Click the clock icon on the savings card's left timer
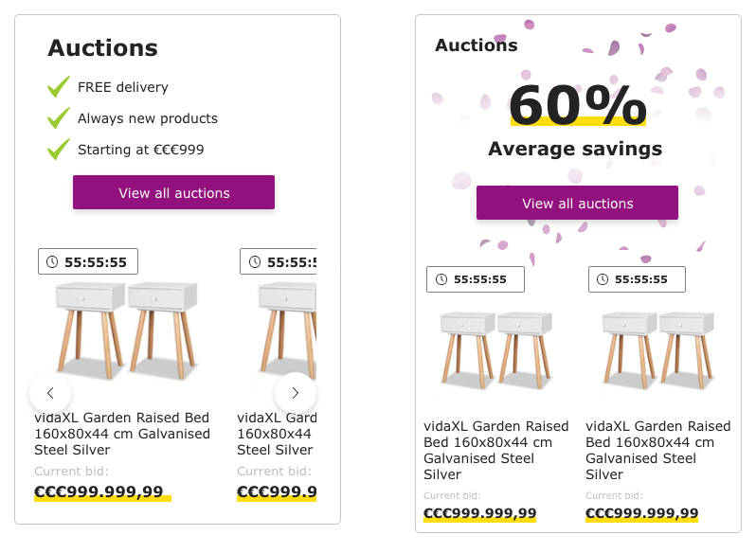This screenshot has height=553, width=756. pyautogui.click(x=441, y=279)
